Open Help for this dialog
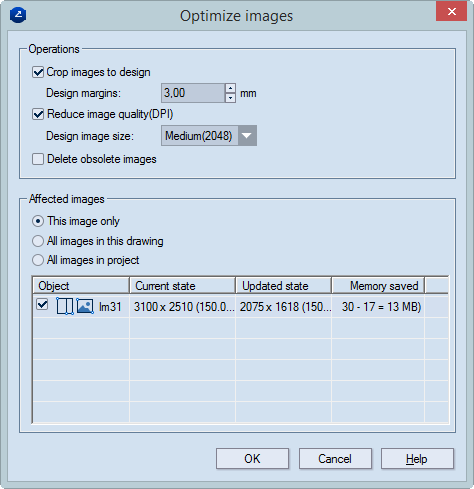 point(417,459)
